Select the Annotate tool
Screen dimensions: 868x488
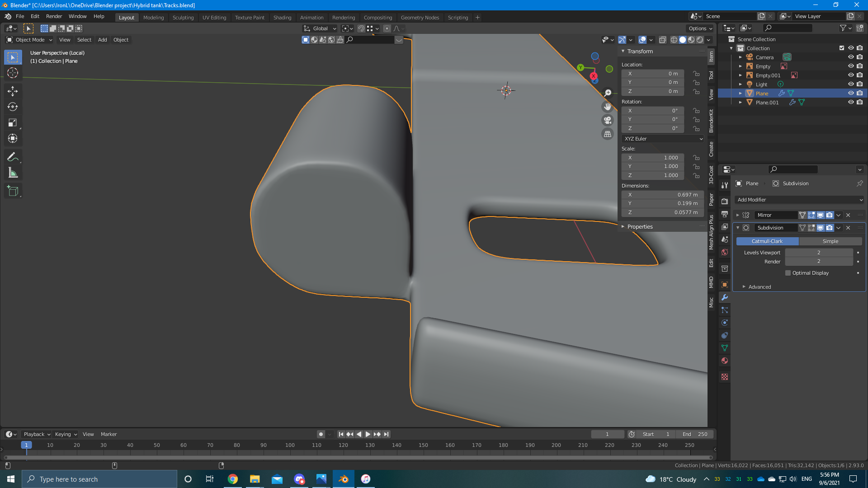(x=13, y=157)
